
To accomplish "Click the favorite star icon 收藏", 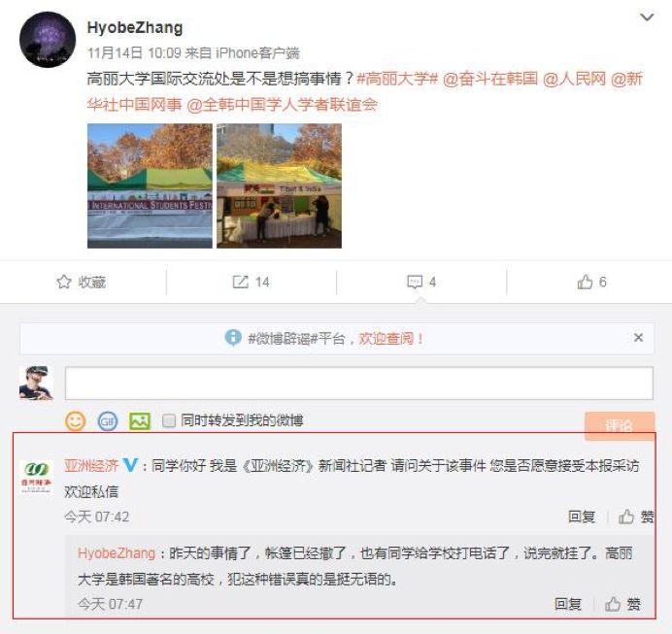I will click(x=64, y=282).
